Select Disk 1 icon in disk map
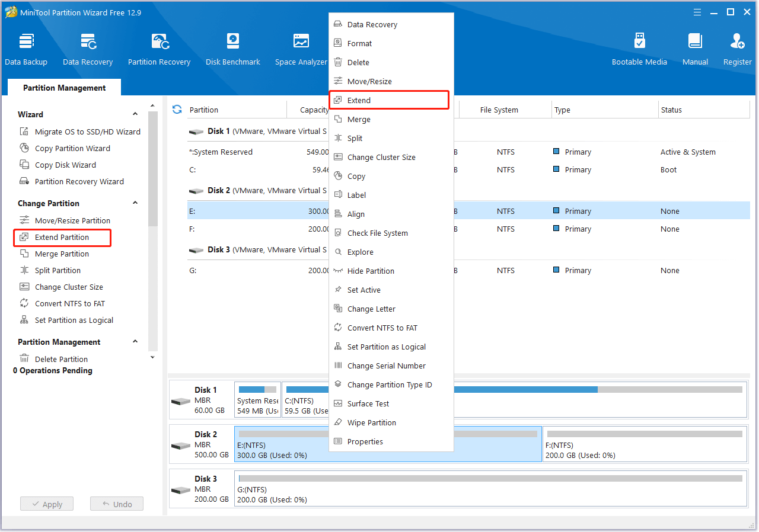The width and height of the screenshot is (759, 532). (x=180, y=400)
